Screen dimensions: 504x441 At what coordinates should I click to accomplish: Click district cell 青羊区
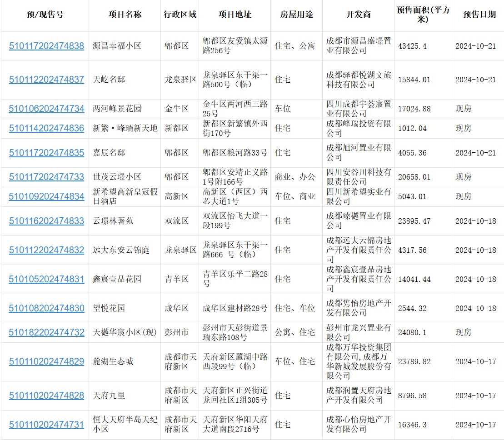tap(176, 279)
